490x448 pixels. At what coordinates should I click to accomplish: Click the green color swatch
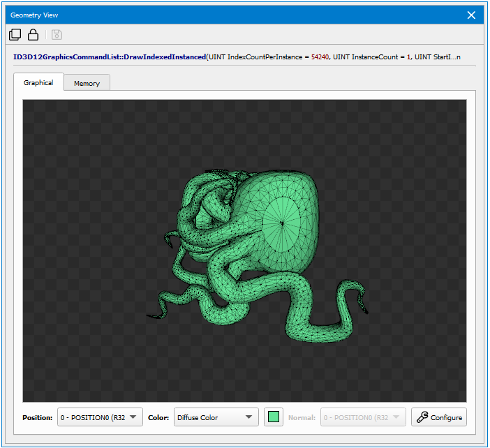(273, 417)
